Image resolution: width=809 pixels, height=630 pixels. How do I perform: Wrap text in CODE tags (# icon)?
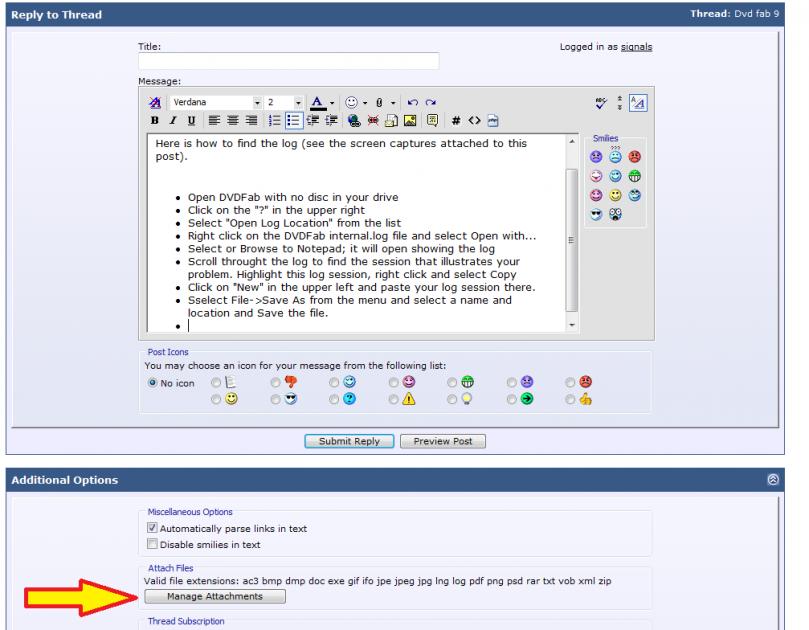pyautogui.click(x=456, y=121)
